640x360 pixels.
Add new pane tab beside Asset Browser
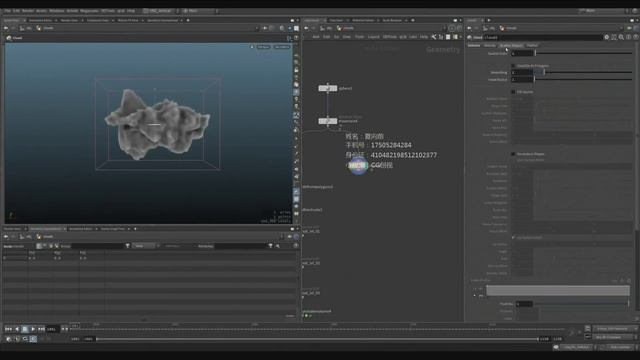413,20
